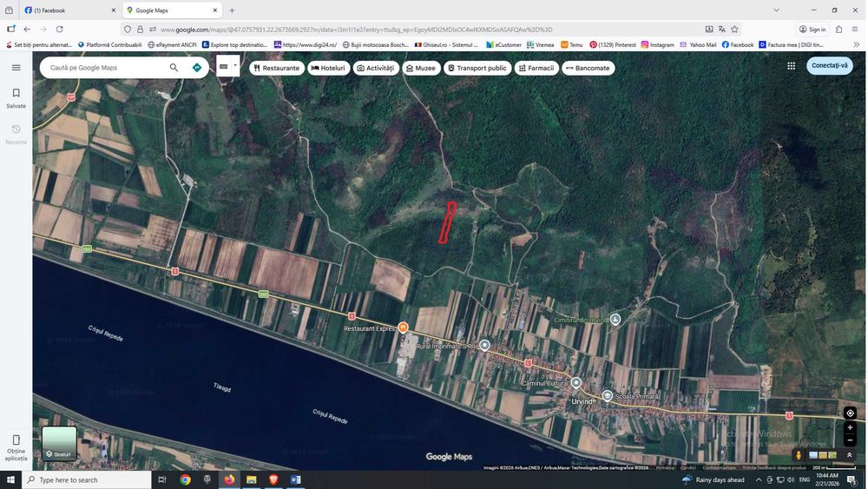Click the Google apps grid icon
This screenshot has height=489, width=868.
tap(791, 66)
